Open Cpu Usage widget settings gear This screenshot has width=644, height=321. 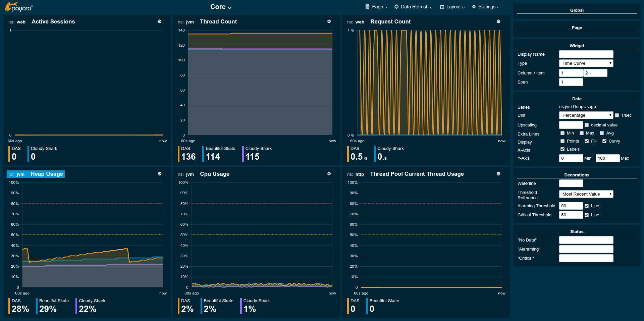(329, 174)
